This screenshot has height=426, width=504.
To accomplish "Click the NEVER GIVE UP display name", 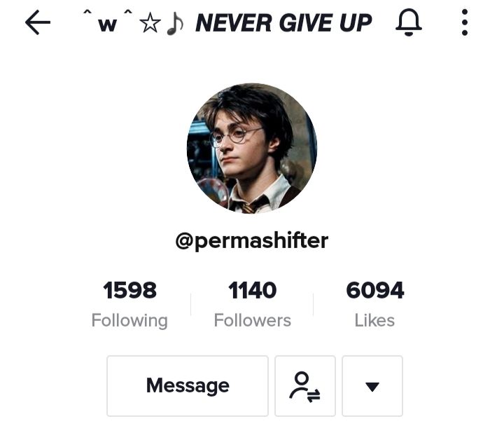I will pyautogui.click(x=283, y=23).
